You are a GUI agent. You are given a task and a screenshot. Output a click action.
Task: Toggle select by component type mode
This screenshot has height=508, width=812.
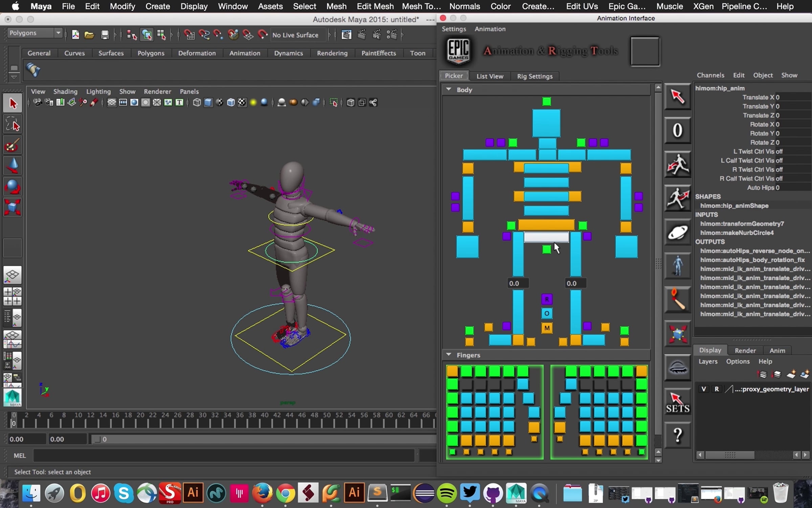coord(162,35)
